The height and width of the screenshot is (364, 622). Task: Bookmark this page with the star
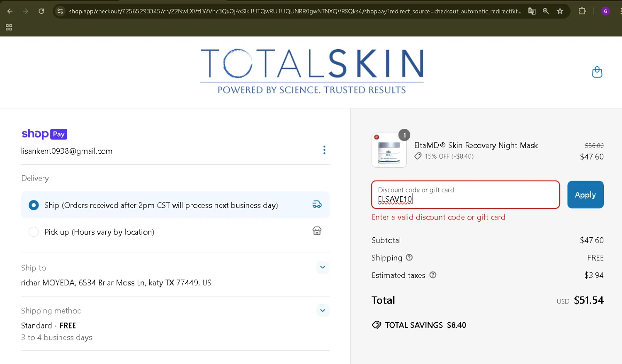click(x=560, y=11)
